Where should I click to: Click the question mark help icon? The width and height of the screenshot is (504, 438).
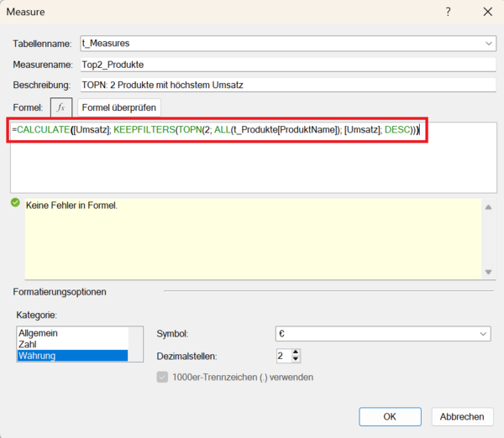[x=448, y=12]
